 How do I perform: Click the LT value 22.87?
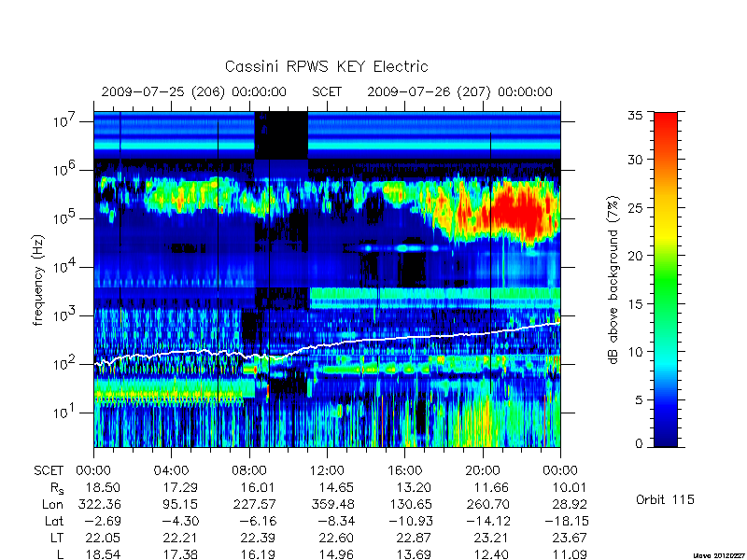(x=414, y=538)
